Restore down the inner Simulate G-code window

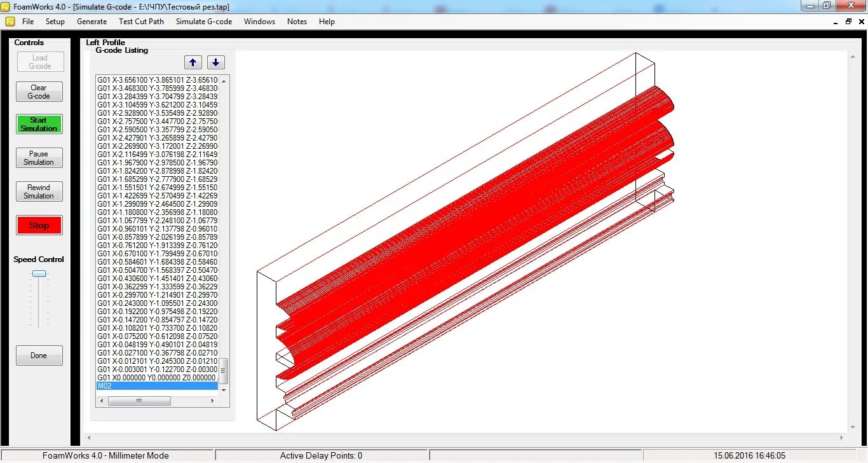coord(848,22)
